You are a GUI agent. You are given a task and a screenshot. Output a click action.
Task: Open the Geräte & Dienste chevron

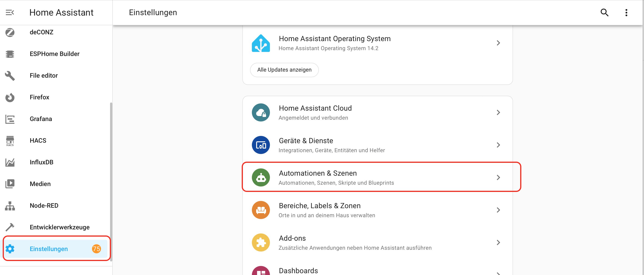pos(498,145)
